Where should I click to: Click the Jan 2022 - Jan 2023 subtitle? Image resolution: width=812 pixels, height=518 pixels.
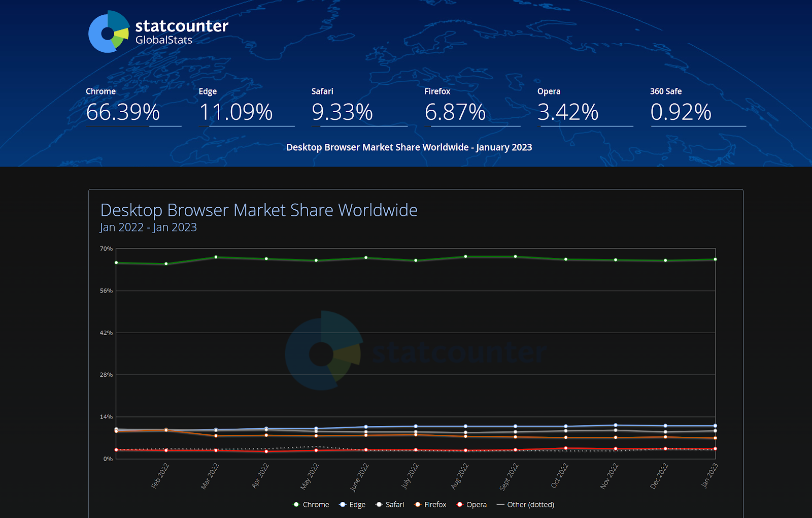148,228
